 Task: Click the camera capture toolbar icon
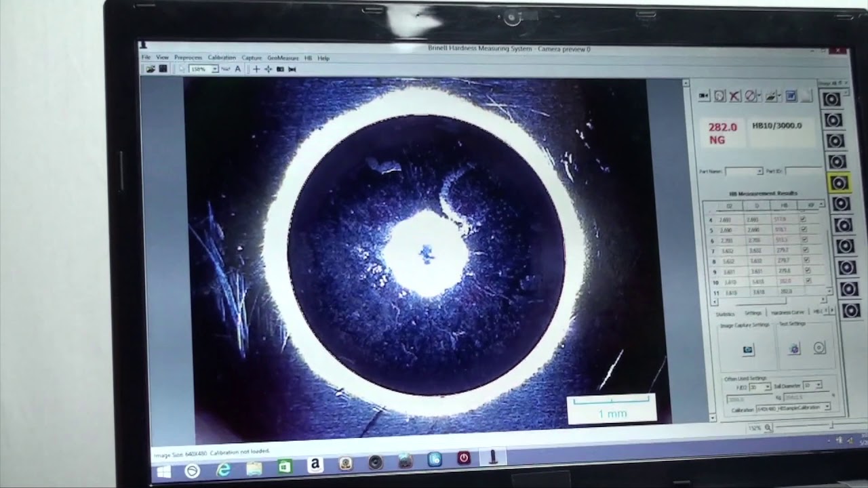tap(280, 69)
